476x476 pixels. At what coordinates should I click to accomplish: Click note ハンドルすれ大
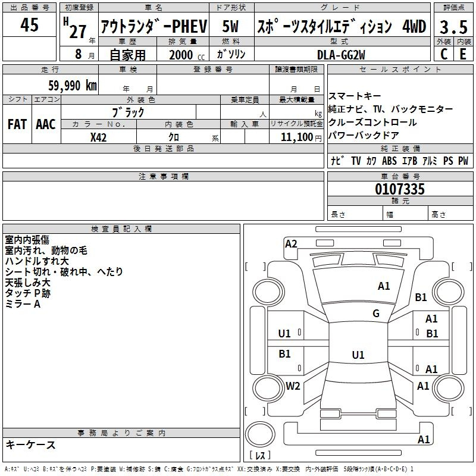click(x=37, y=261)
